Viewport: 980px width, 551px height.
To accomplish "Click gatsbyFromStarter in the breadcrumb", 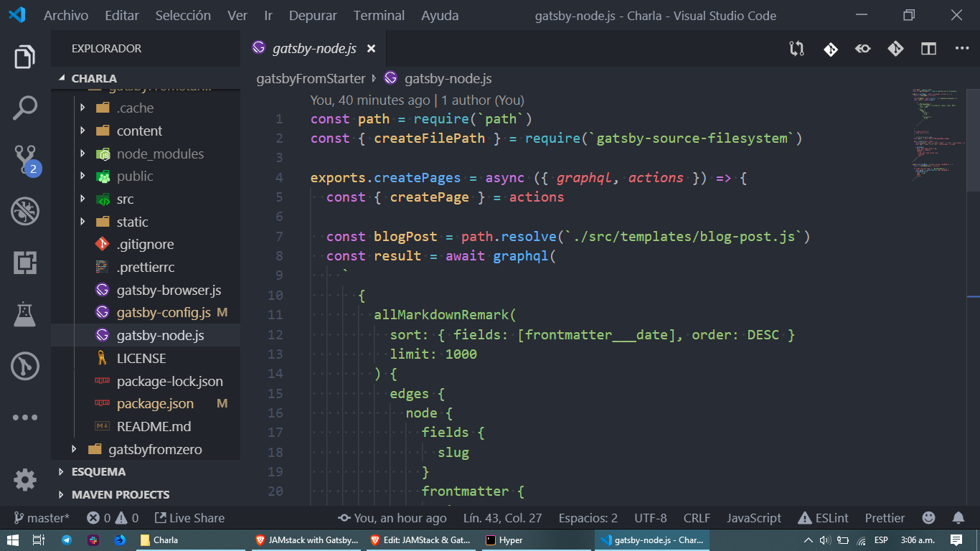I will click(x=311, y=79).
